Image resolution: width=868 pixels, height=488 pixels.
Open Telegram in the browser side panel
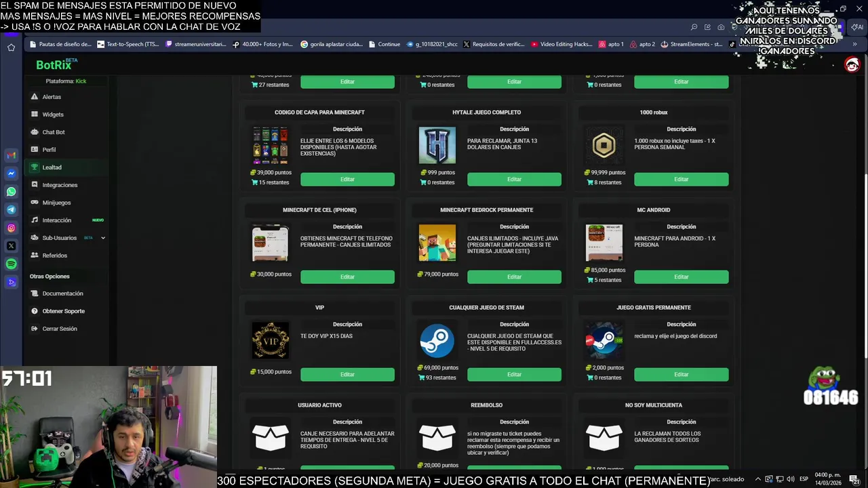(x=11, y=210)
